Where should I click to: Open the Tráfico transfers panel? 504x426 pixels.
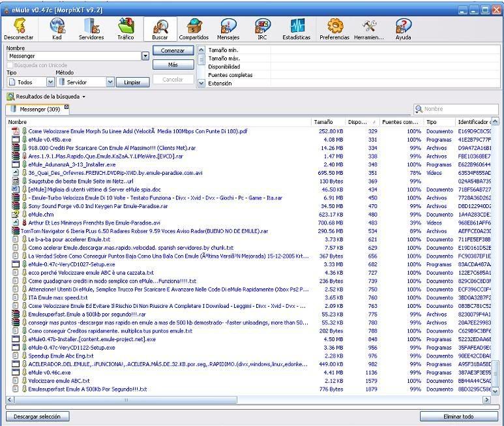pyautogui.click(x=126, y=29)
